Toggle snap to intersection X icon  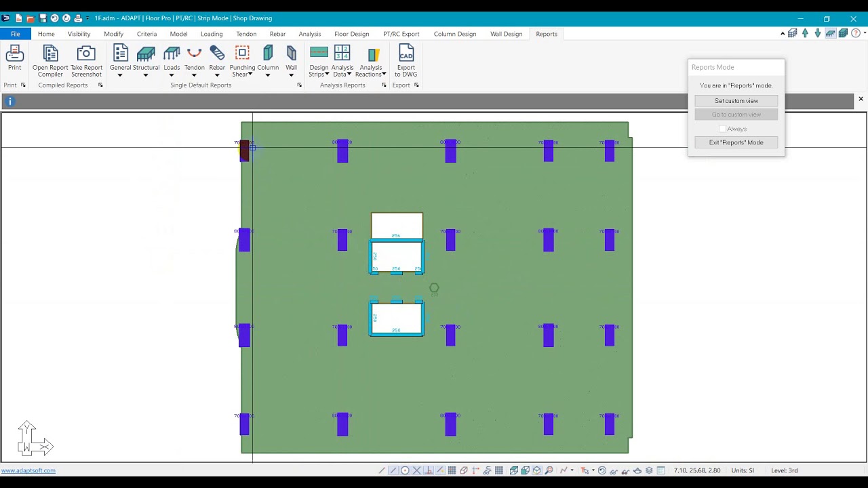click(417, 470)
